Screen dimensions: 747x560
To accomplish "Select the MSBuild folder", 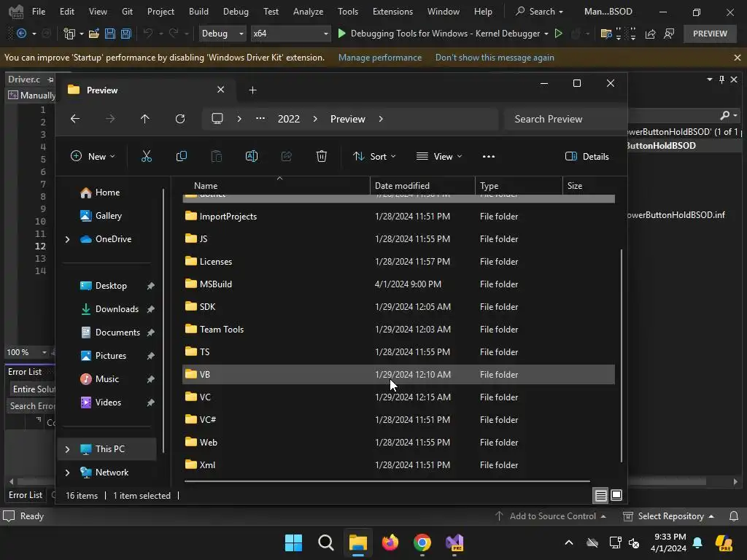I will pos(398,284).
